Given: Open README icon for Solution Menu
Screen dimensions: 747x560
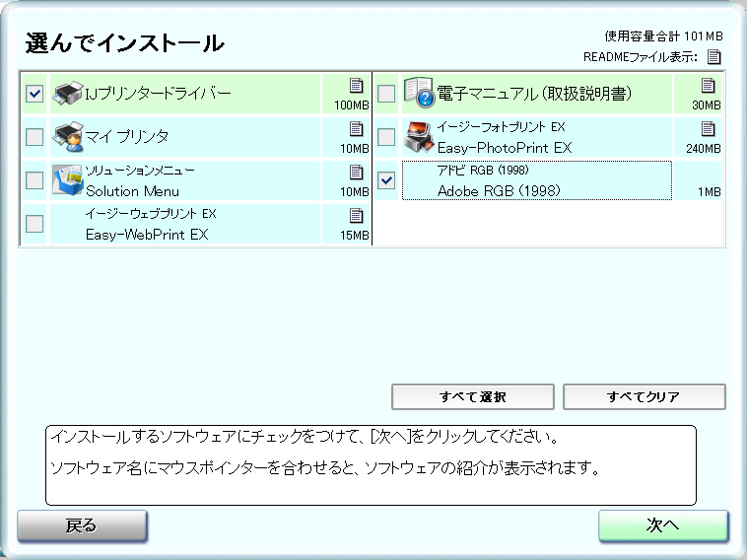Looking at the screenshot, I should point(356,173).
